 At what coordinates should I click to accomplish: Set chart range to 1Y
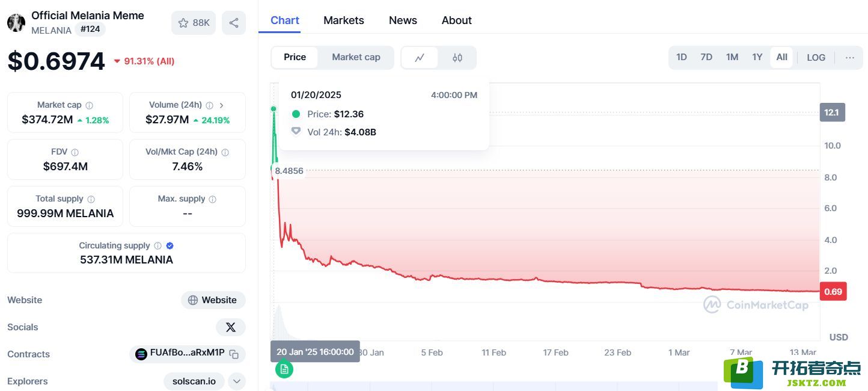(757, 57)
